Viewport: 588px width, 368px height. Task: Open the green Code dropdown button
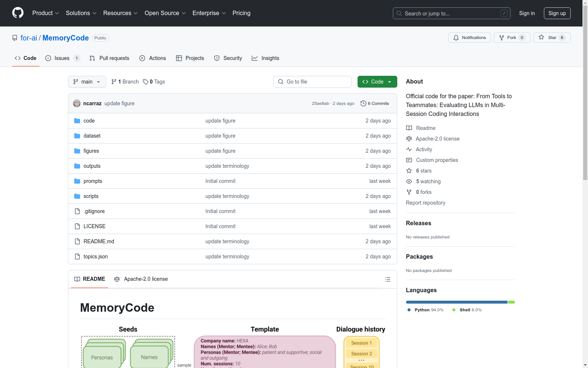tap(377, 82)
